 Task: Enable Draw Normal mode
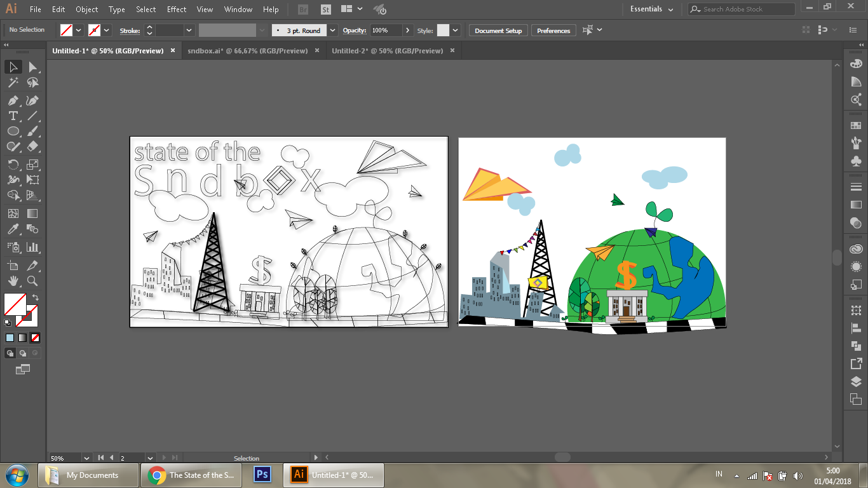click(10, 353)
